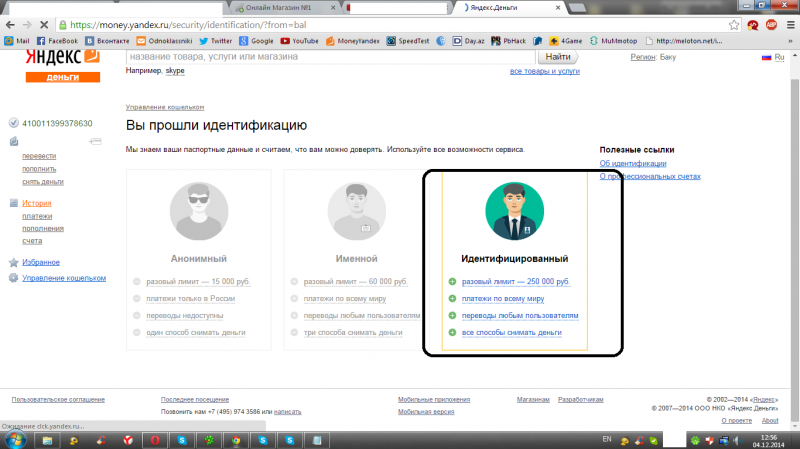Viewport: 800px width, 449px height.
Task: Open the О профессиональных счетах link
Action: (650, 177)
